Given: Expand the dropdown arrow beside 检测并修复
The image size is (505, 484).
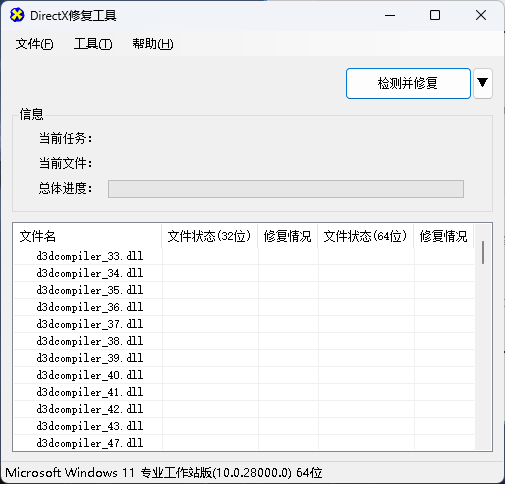Looking at the screenshot, I should pyautogui.click(x=483, y=83).
